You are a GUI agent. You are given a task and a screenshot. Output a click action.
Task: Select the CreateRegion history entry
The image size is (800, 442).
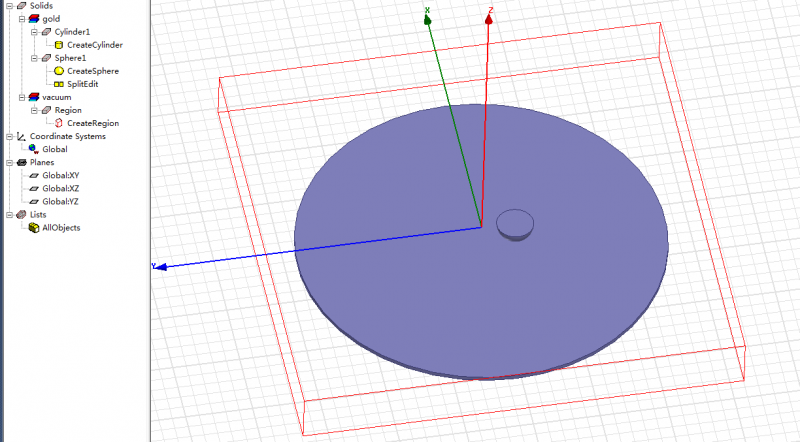[93, 123]
